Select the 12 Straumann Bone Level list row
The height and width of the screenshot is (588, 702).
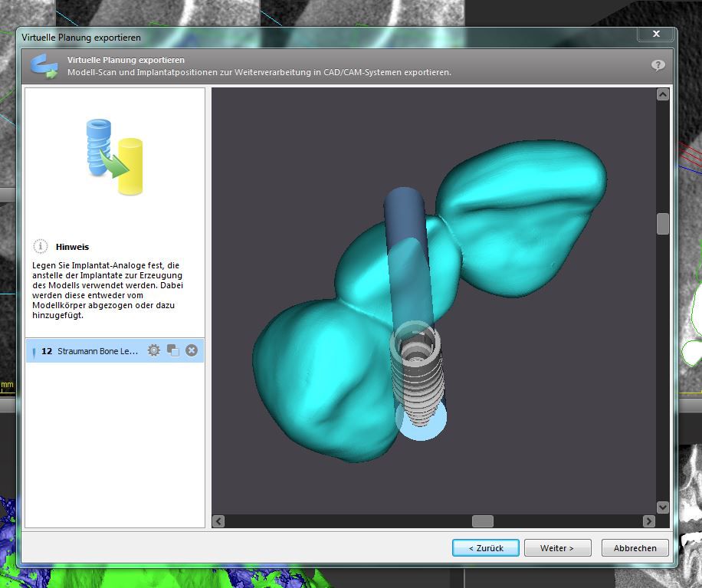(x=115, y=350)
